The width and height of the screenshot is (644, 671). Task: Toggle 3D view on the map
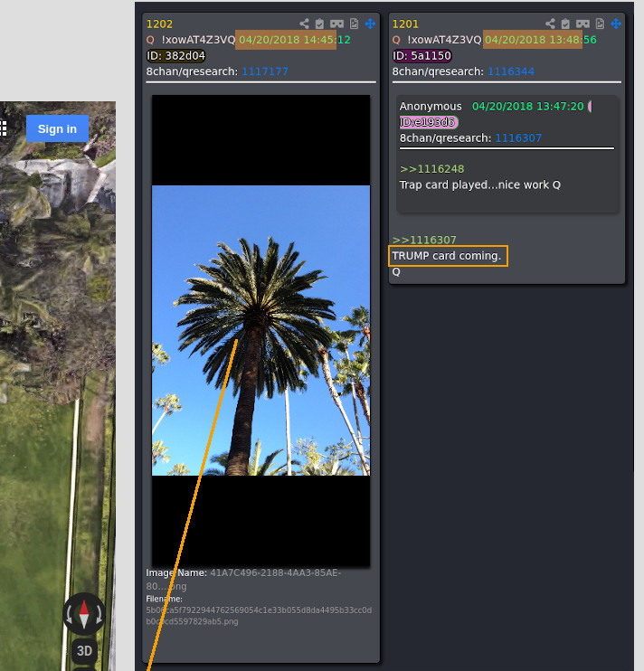pyautogui.click(x=84, y=651)
